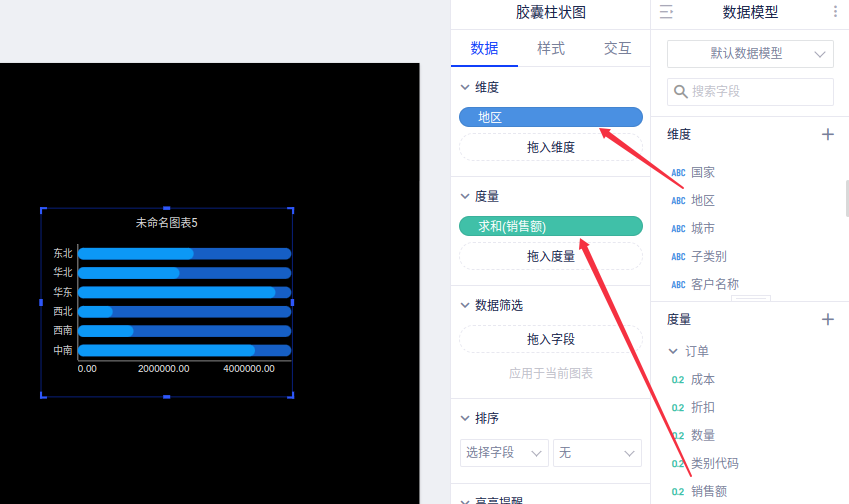Click the search magnifier icon
849x504 pixels.
681,92
